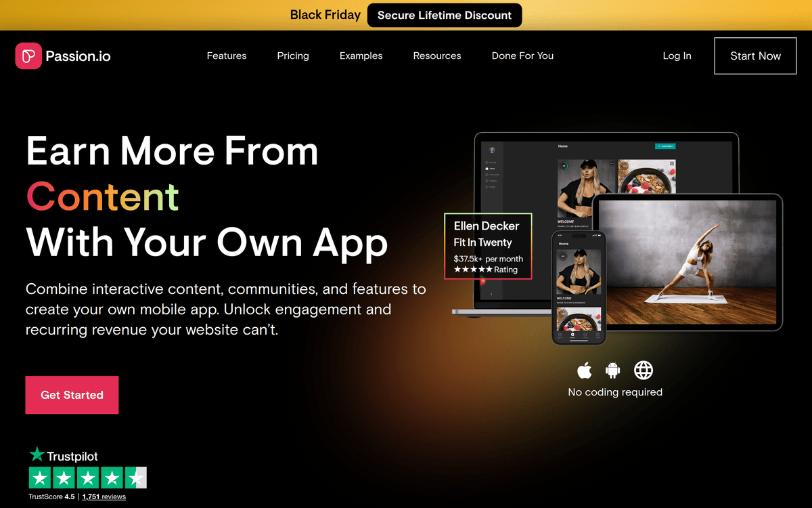
Task: Click the web globe icon
Action: (x=643, y=371)
